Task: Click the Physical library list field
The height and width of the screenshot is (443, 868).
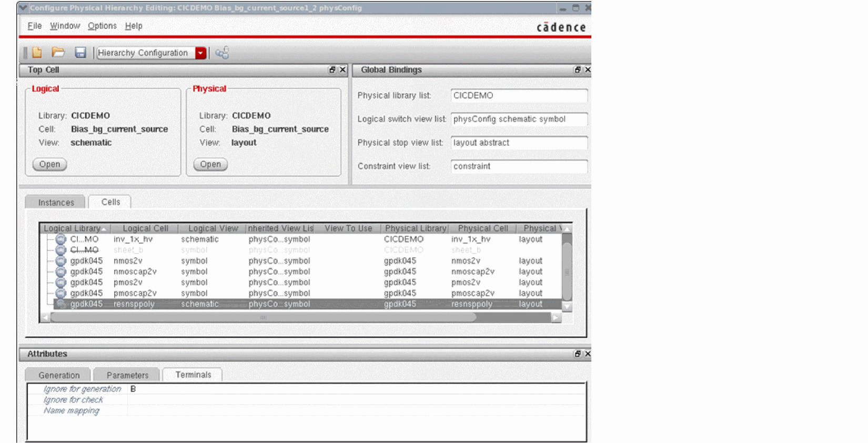Action: tap(518, 96)
